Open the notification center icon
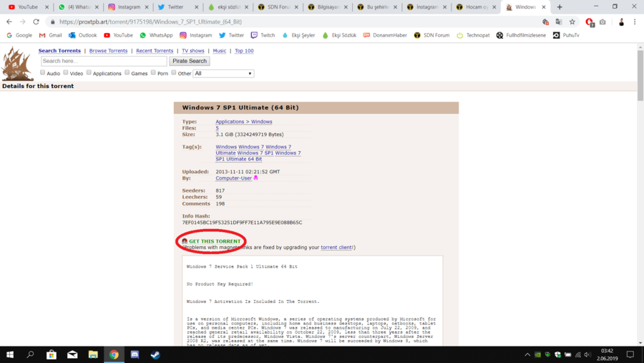The width and height of the screenshot is (644, 363). [630, 355]
